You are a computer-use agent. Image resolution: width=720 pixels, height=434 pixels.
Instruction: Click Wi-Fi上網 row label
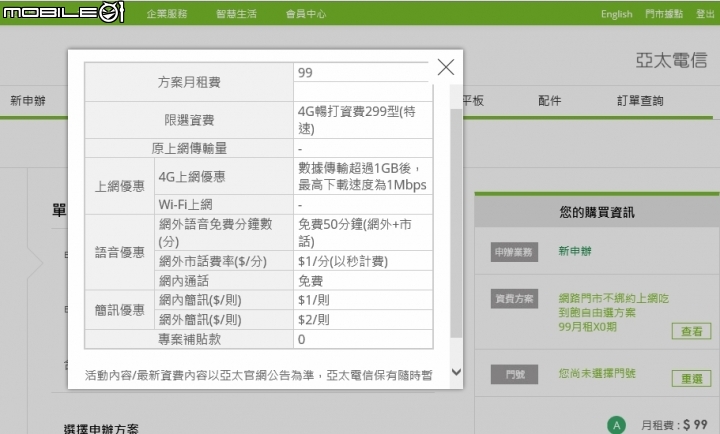(x=224, y=204)
